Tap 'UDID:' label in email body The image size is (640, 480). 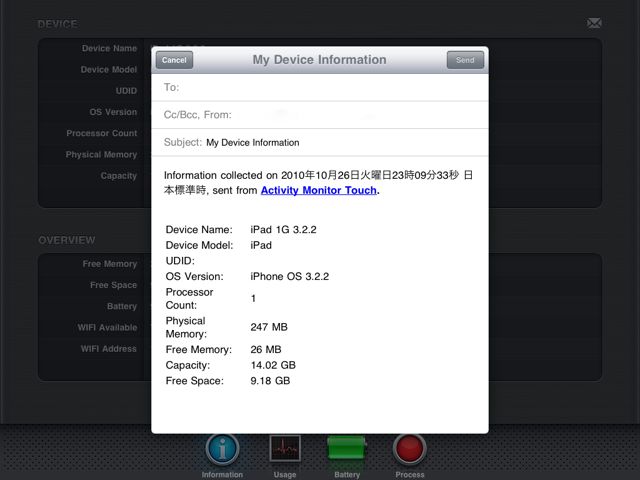[x=180, y=261]
